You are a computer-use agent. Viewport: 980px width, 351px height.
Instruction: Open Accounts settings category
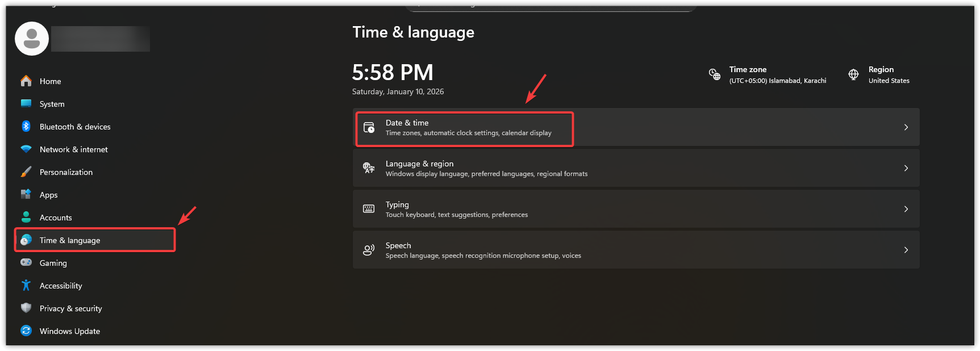coord(56,218)
